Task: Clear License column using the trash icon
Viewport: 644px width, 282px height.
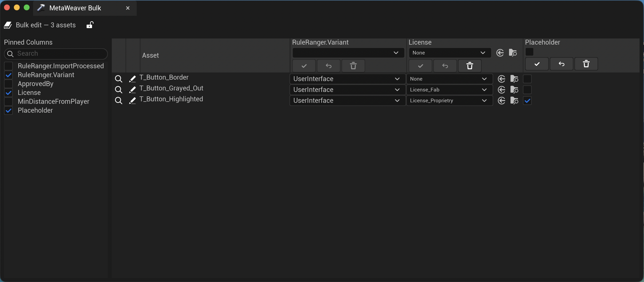Action: pos(470,66)
